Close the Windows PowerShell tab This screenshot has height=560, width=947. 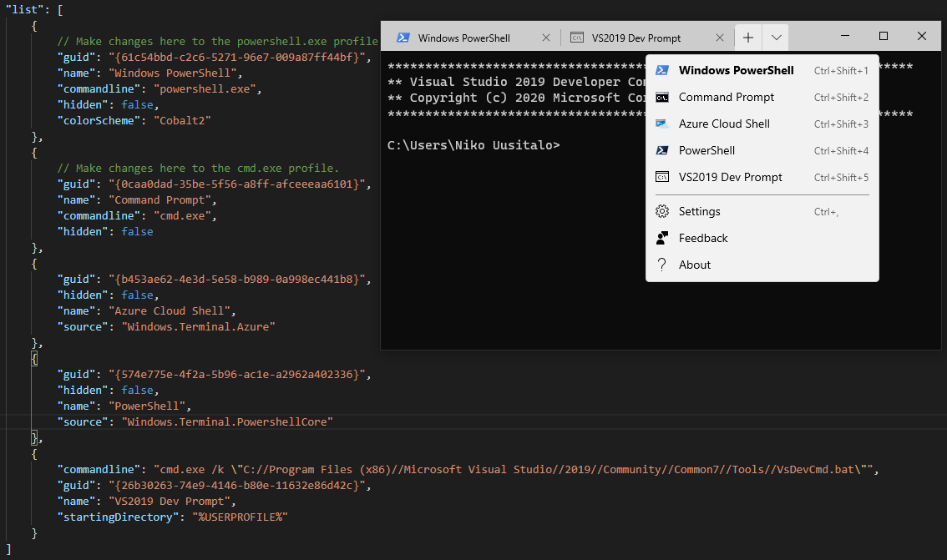coord(546,38)
